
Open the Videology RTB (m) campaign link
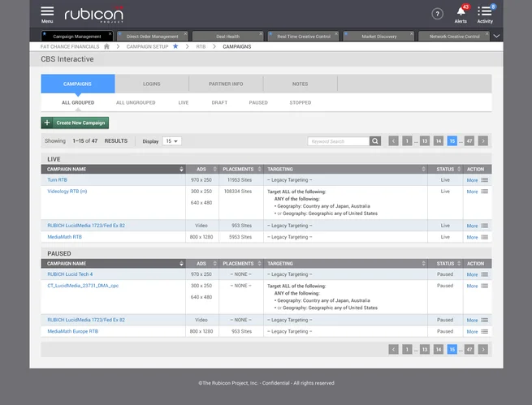[x=67, y=192]
